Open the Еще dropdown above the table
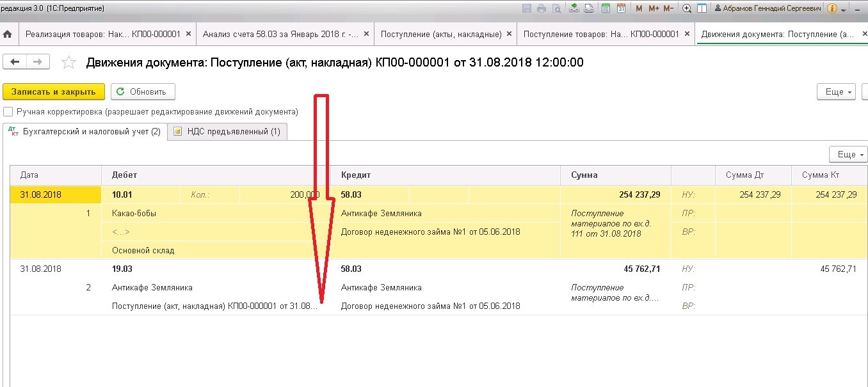This screenshot has height=387, width=868. pos(848,154)
